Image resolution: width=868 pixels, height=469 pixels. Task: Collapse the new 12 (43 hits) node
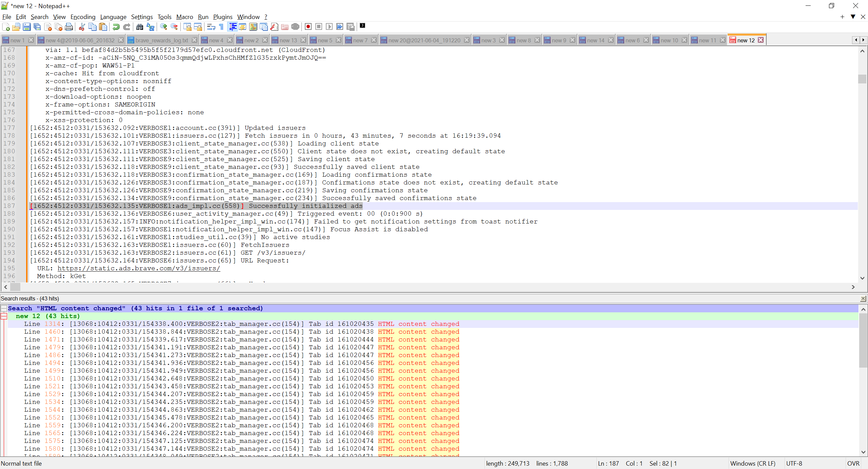coord(4,316)
